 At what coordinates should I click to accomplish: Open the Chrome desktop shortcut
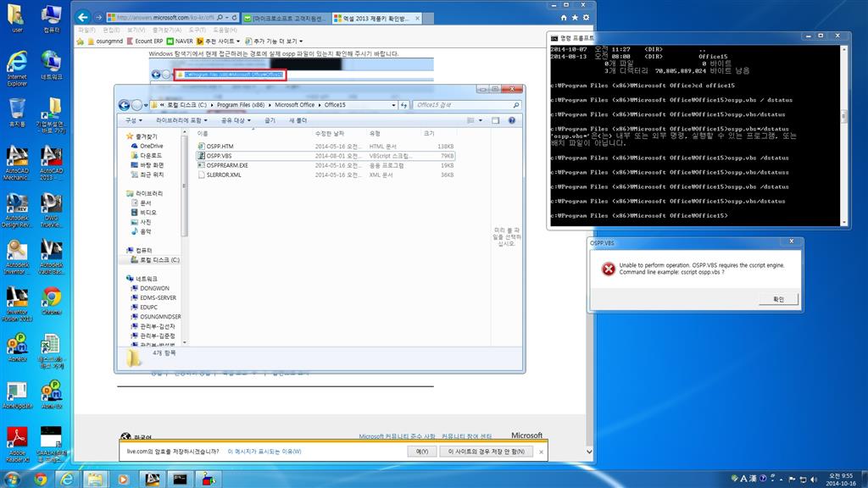coord(52,302)
